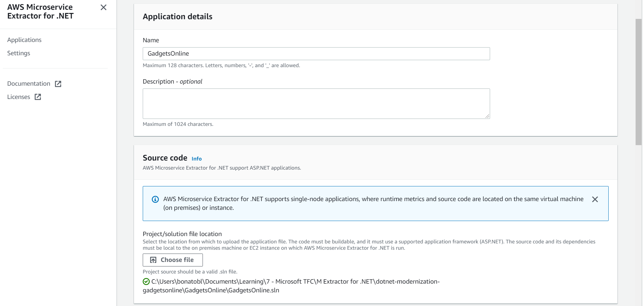This screenshot has height=306, width=644.
Task: Dismiss the single-node applications info alert
Action: (x=595, y=199)
